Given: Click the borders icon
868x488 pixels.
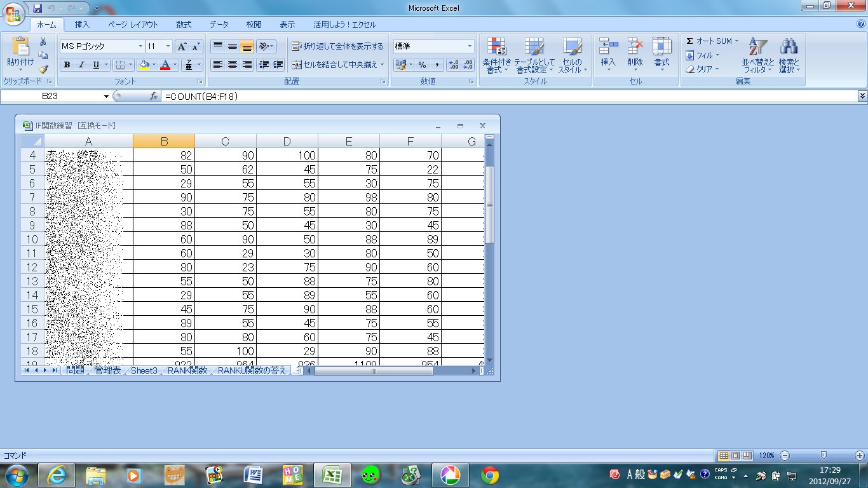Looking at the screenshot, I should tap(120, 65).
